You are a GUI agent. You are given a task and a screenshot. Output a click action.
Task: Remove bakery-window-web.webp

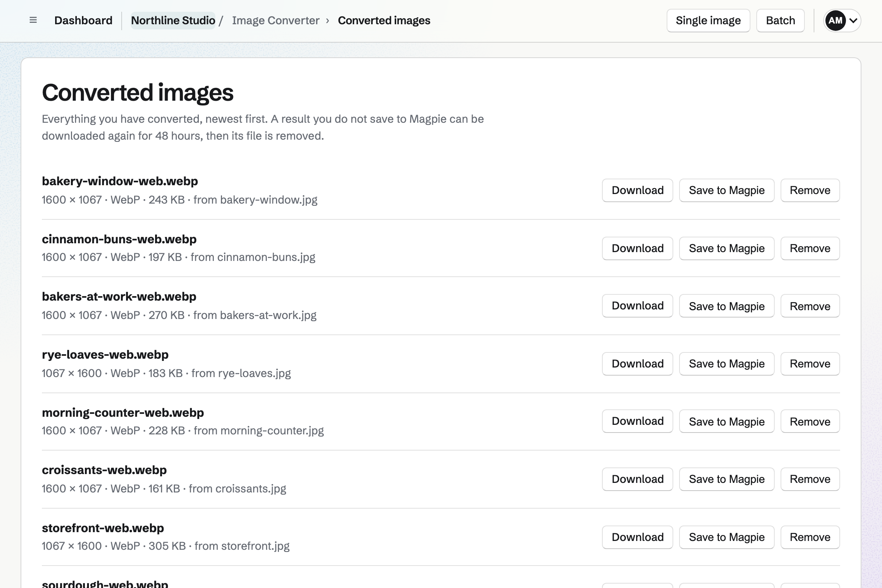[x=810, y=190]
